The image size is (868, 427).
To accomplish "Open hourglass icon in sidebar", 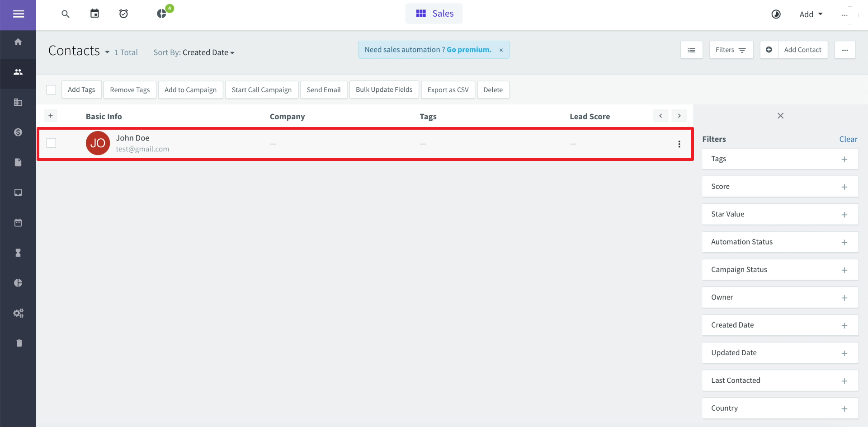I will pos(18,253).
